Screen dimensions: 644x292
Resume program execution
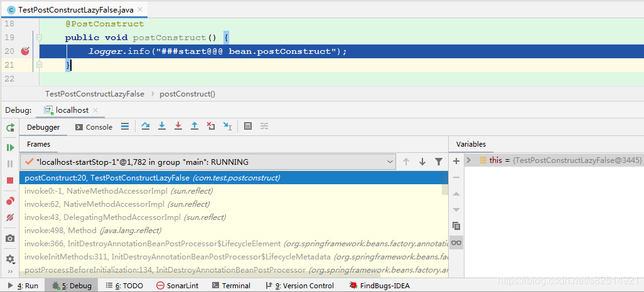[10, 147]
